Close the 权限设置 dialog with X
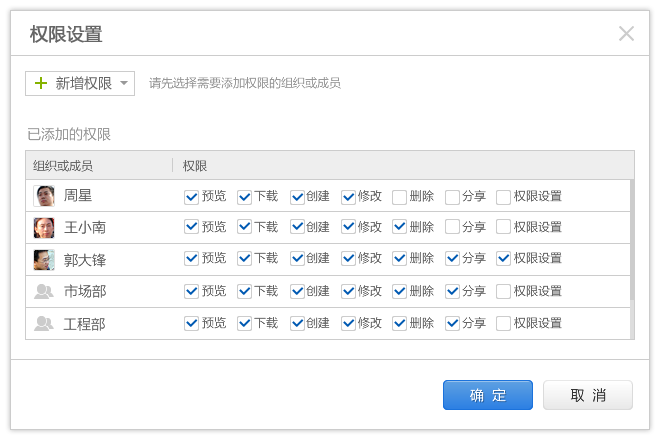This screenshot has width=660, height=440. pyautogui.click(x=626, y=34)
